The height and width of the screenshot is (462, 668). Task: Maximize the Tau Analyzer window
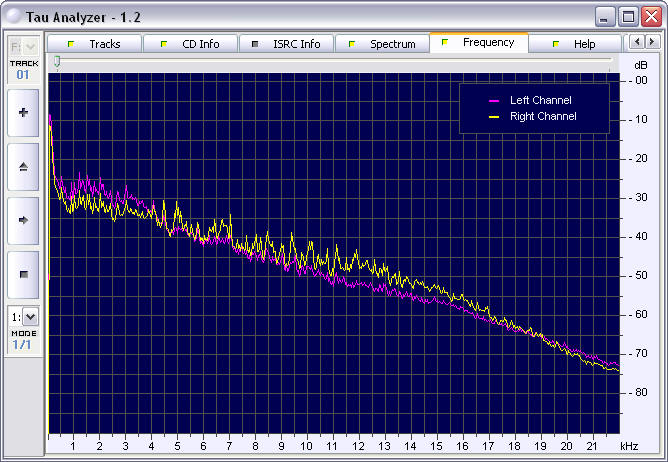pyautogui.click(x=628, y=16)
